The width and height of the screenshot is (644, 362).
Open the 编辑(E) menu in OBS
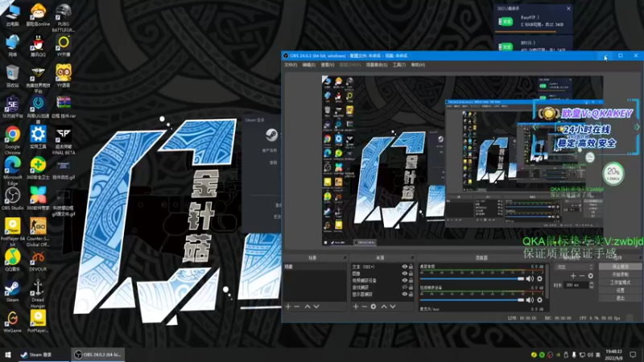309,65
